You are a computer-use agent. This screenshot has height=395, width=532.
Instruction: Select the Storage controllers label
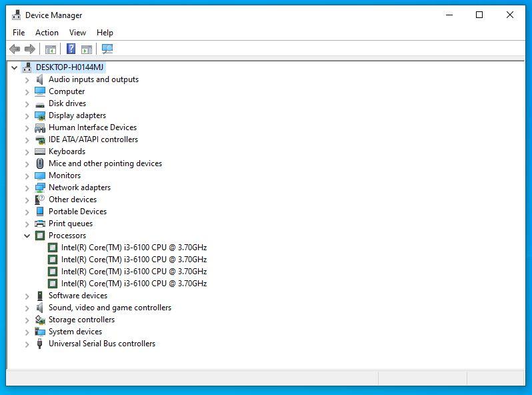tap(81, 320)
